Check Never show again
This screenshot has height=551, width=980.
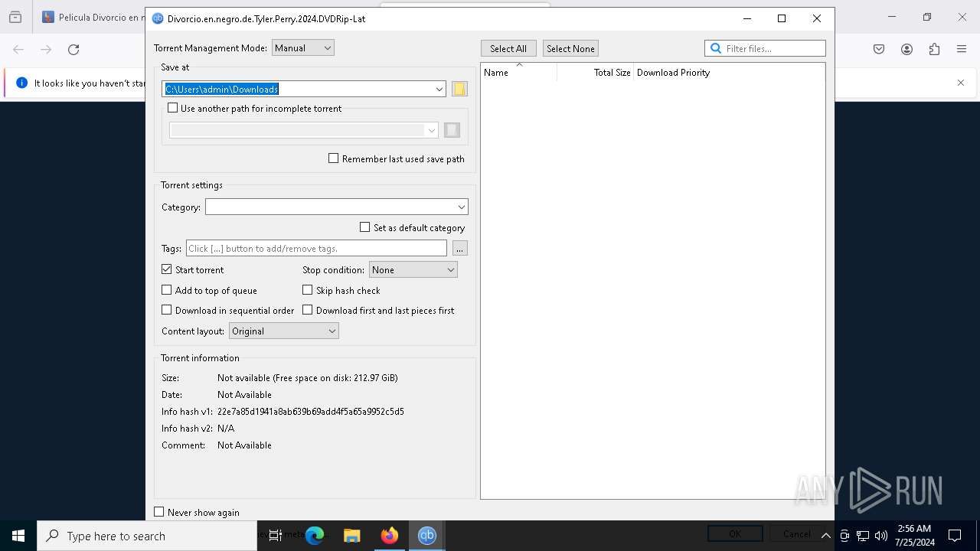[x=158, y=512]
